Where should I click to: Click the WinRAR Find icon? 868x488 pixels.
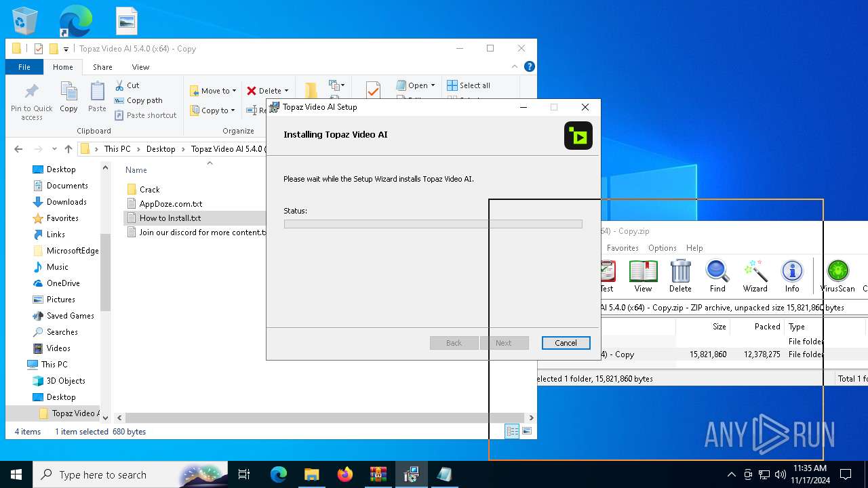pos(717,277)
